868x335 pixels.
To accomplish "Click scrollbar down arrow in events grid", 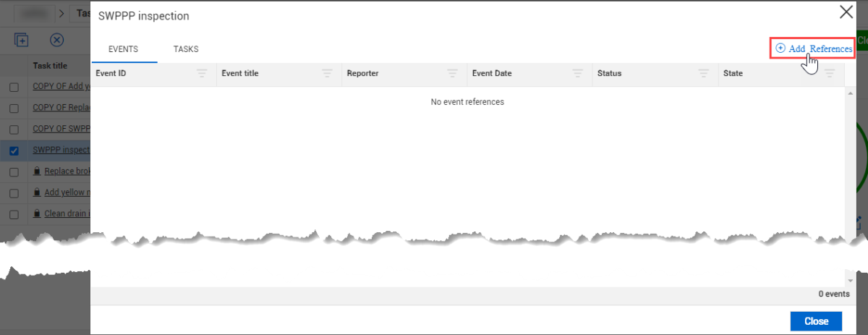I will (x=849, y=281).
